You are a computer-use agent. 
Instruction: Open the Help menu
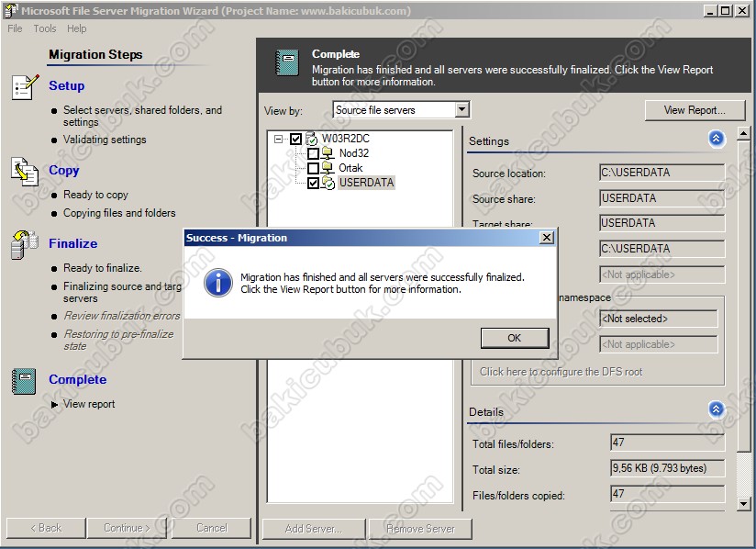pyautogui.click(x=77, y=28)
